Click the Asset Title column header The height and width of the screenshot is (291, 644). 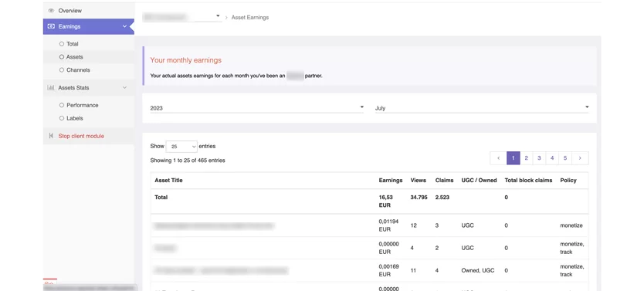point(168,180)
